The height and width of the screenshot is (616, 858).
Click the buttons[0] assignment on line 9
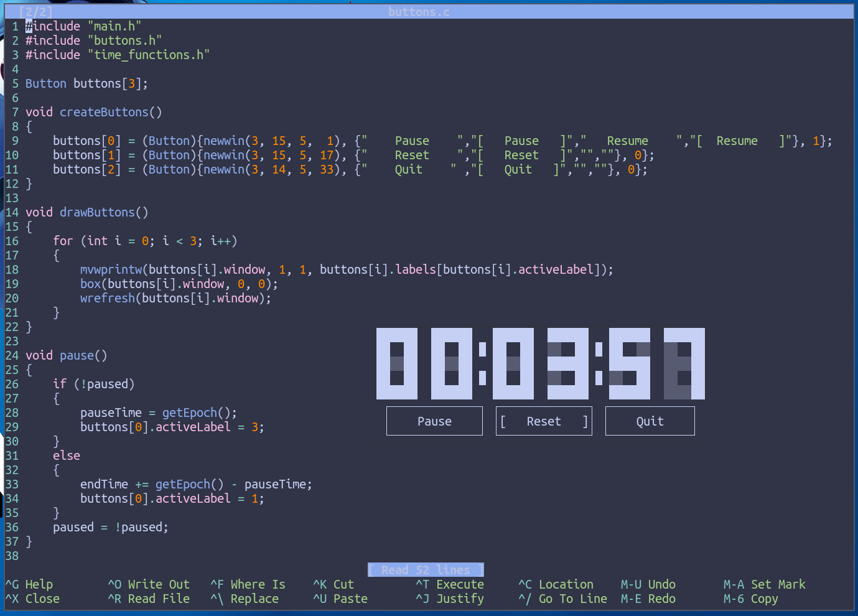(442, 141)
